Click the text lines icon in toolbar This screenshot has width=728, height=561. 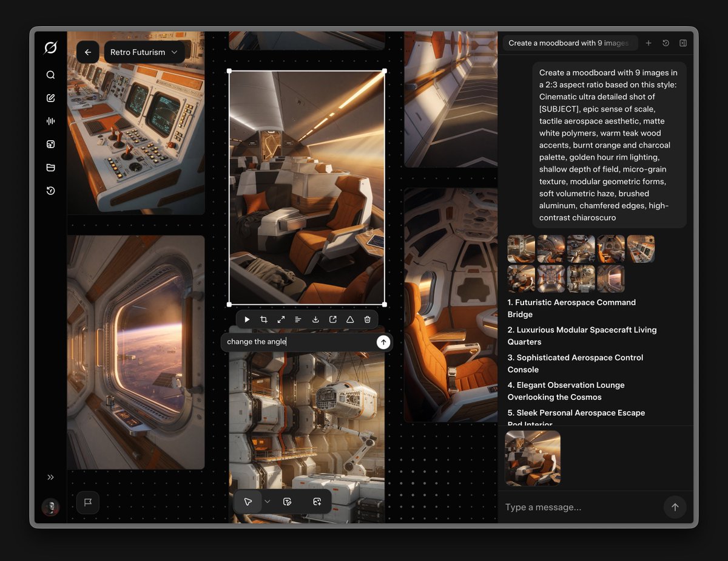click(298, 319)
